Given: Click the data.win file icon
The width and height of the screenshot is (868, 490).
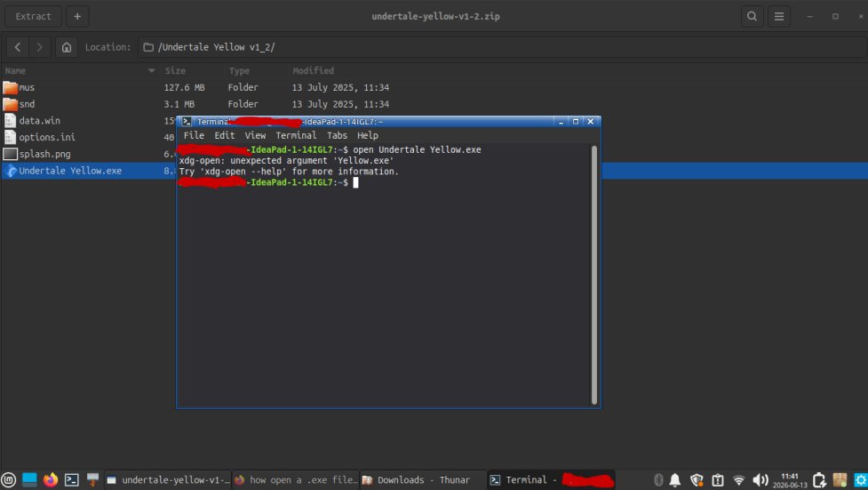Looking at the screenshot, I should pos(10,121).
